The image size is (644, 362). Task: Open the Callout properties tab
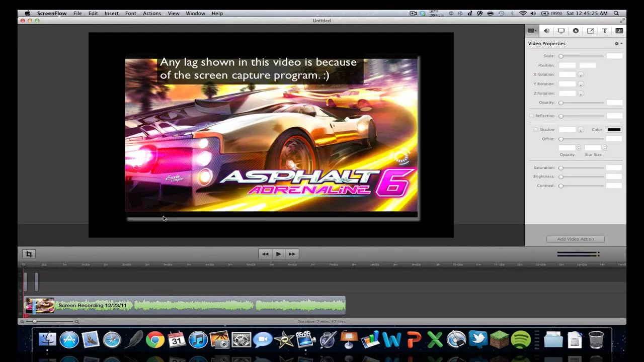click(576, 31)
